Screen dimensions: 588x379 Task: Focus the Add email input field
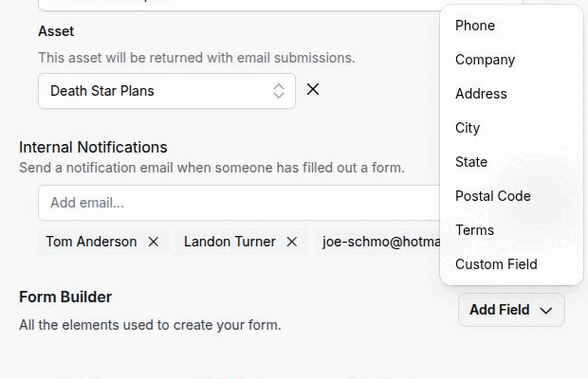coord(239,203)
